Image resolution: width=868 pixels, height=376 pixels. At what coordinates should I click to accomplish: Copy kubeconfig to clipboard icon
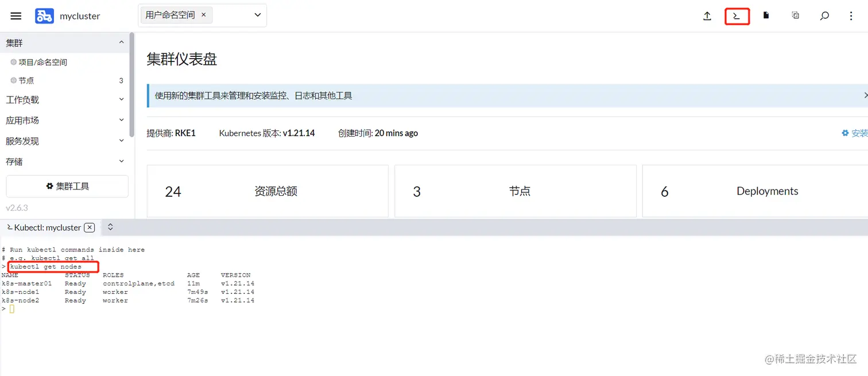[795, 15]
